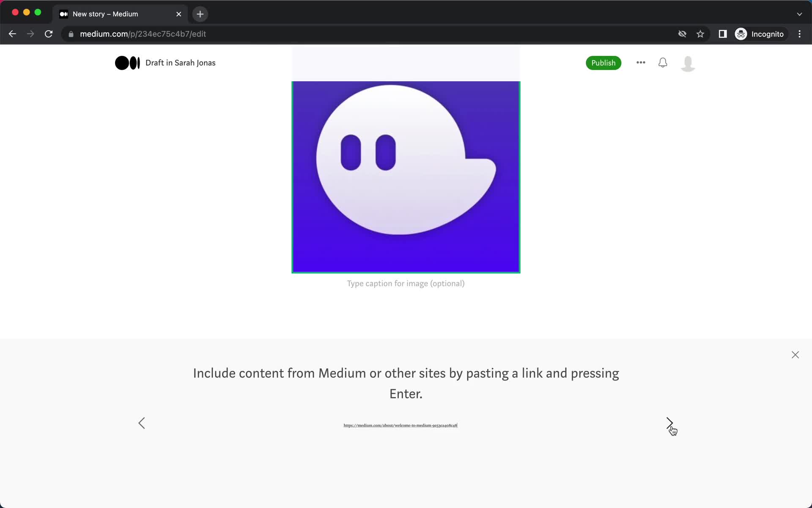Click the more options ellipsis icon

[x=641, y=63]
